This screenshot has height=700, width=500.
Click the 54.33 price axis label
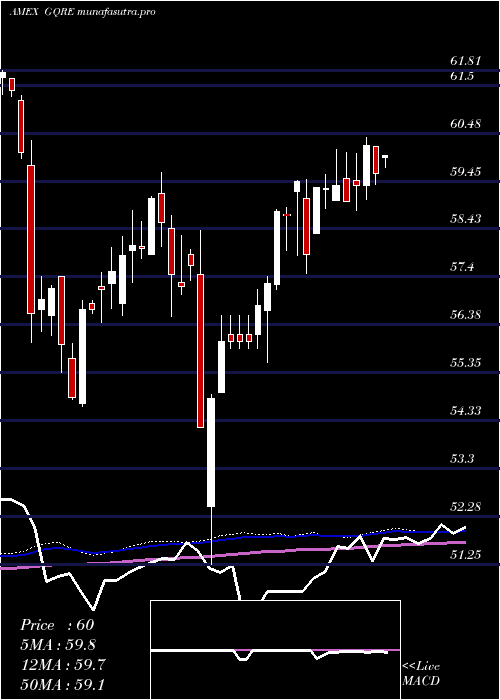[466, 410]
